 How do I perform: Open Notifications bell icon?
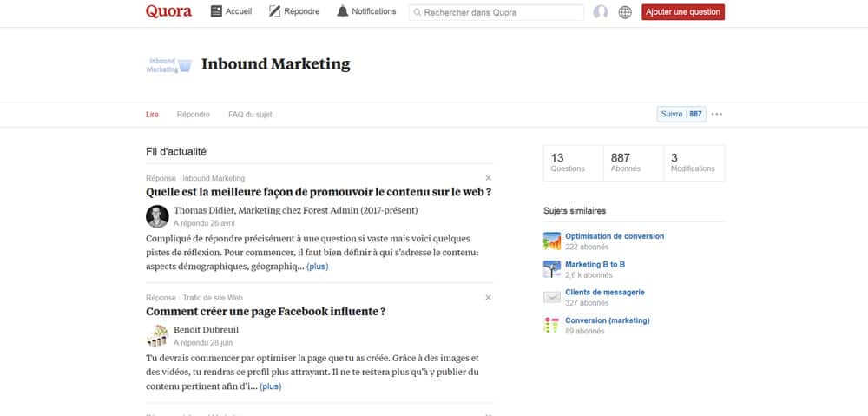pyautogui.click(x=343, y=11)
